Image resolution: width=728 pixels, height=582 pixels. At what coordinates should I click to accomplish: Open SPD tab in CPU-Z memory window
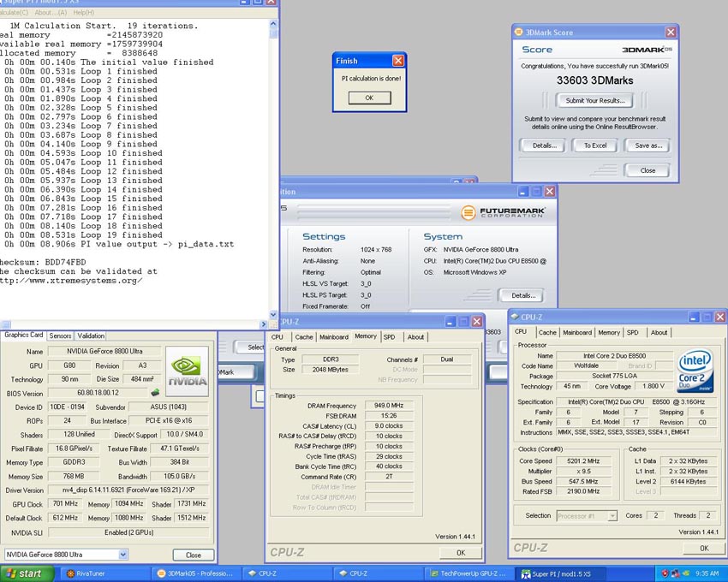pos(389,337)
